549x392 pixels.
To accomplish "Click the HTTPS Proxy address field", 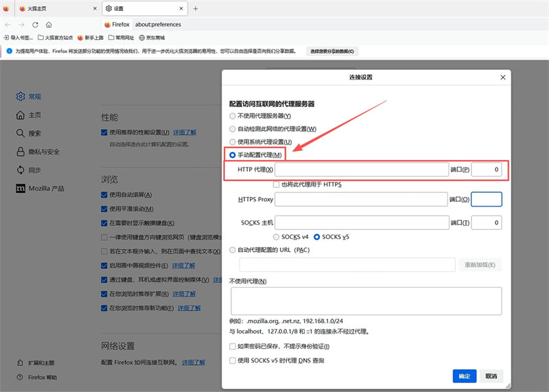I will (x=362, y=199).
